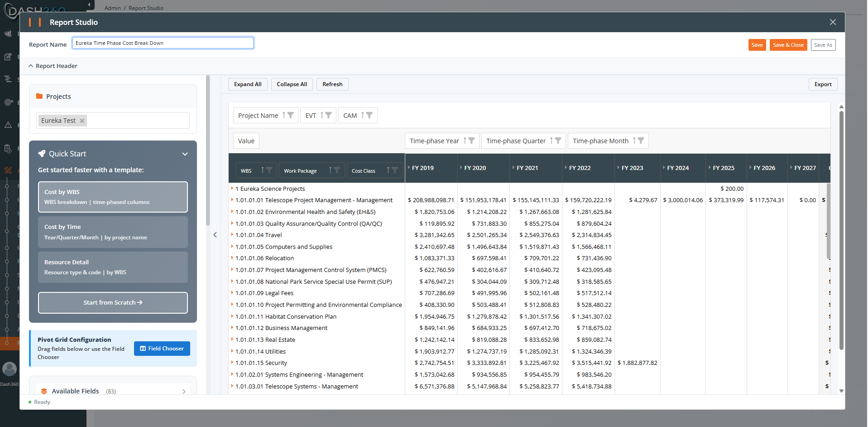868x427 pixels.
Task: Click the Time-phase Month sort arrow
Action: pyautogui.click(x=634, y=141)
